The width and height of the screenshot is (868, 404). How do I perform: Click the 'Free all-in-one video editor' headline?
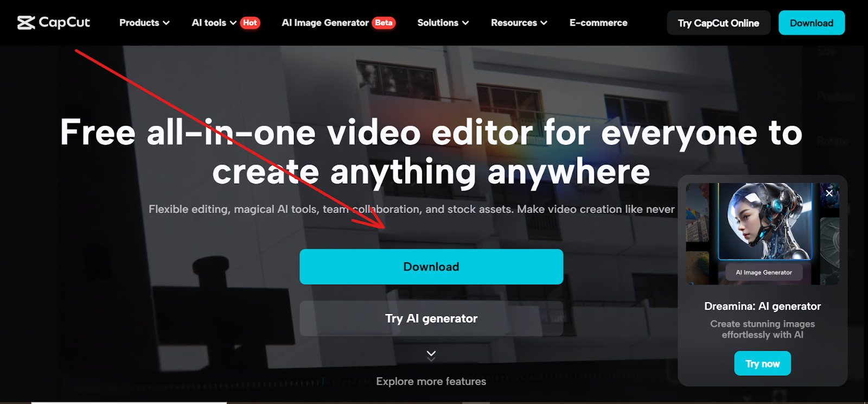431,152
